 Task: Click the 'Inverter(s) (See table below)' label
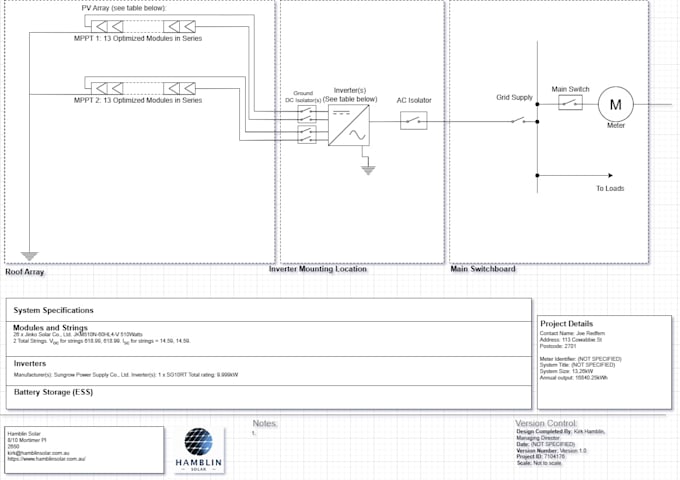tap(350, 95)
